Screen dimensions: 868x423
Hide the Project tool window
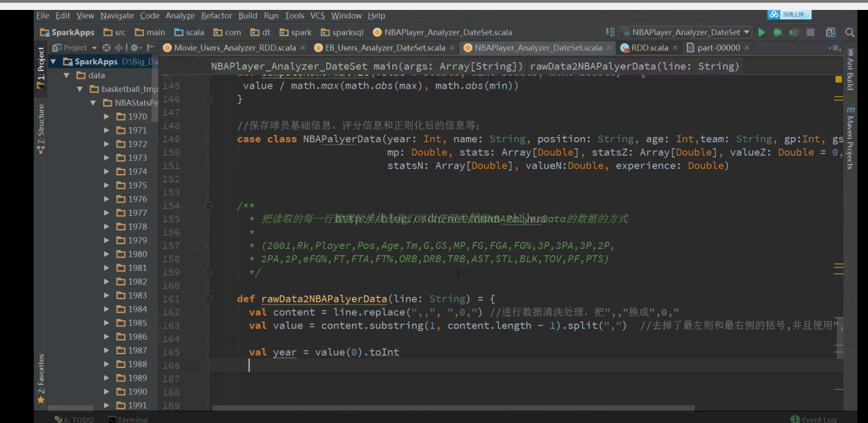(151, 48)
